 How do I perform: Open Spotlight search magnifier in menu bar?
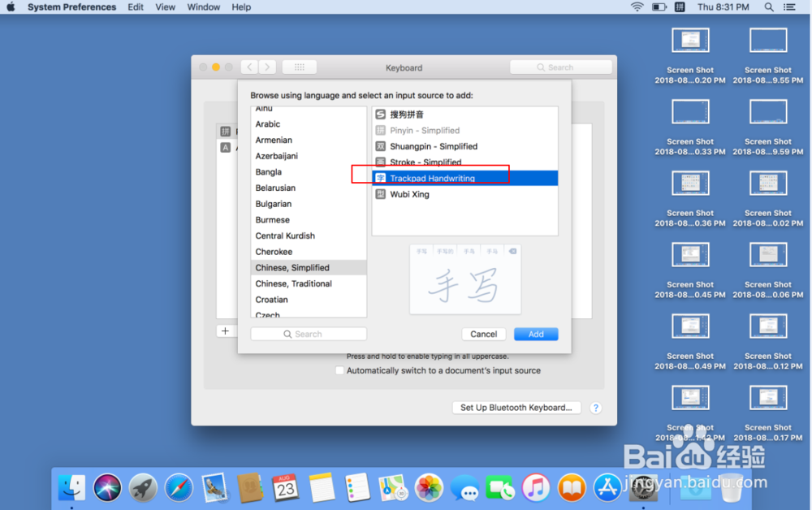(x=769, y=6)
